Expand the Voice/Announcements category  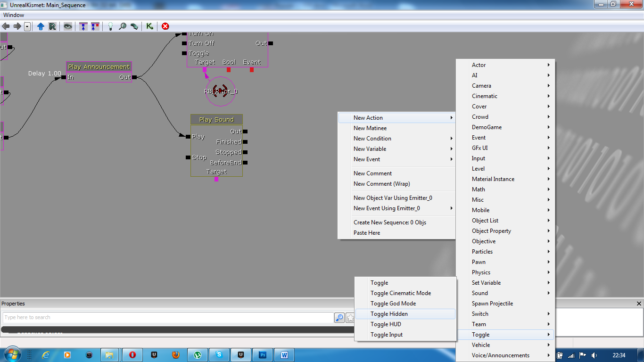tap(505, 355)
